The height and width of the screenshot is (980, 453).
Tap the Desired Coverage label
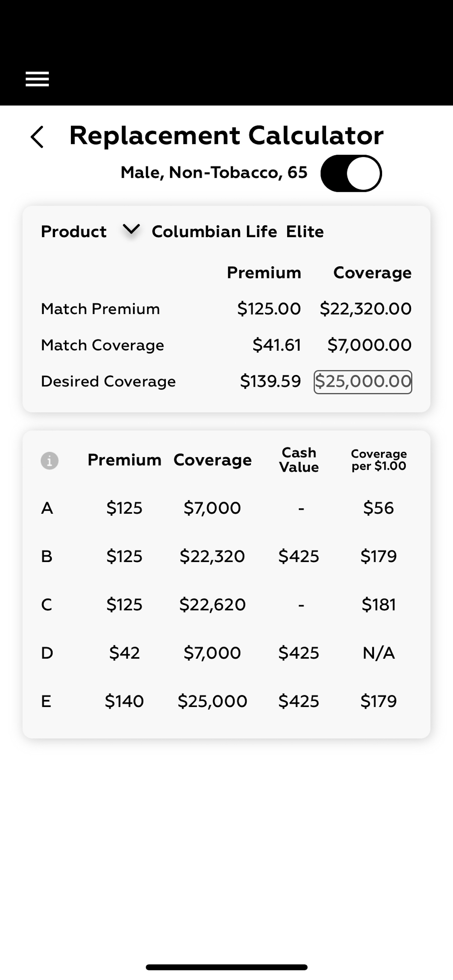tap(108, 381)
